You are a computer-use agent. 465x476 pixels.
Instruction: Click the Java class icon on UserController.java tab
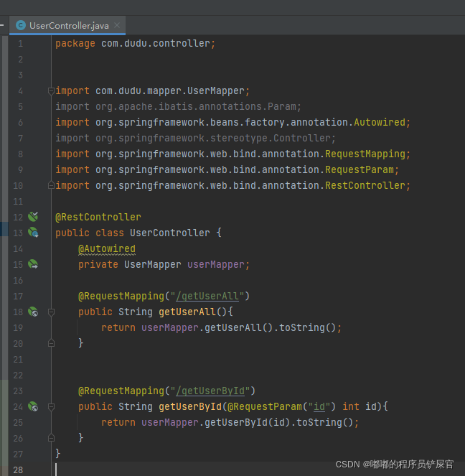pyautogui.click(x=21, y=25)
